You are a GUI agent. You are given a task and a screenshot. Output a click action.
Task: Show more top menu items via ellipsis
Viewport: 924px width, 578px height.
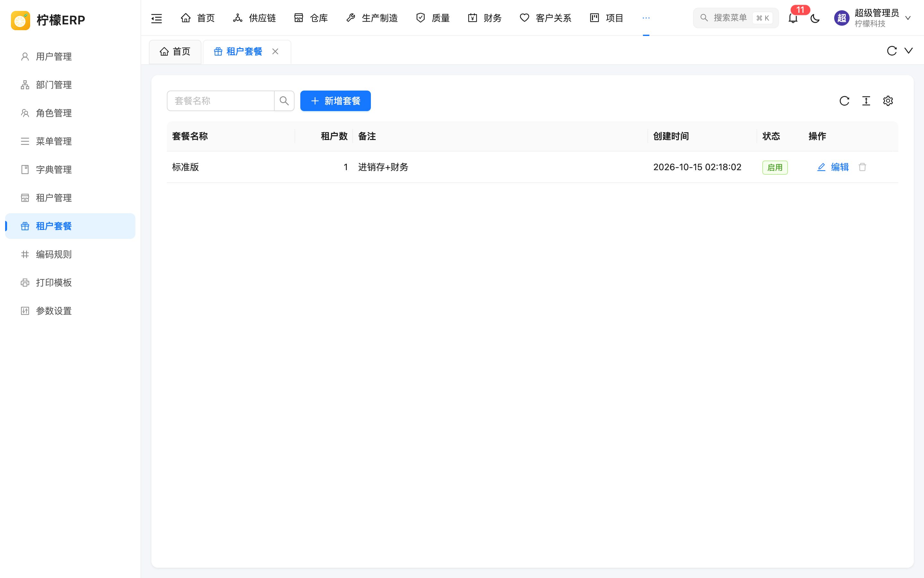pos(646,18)
